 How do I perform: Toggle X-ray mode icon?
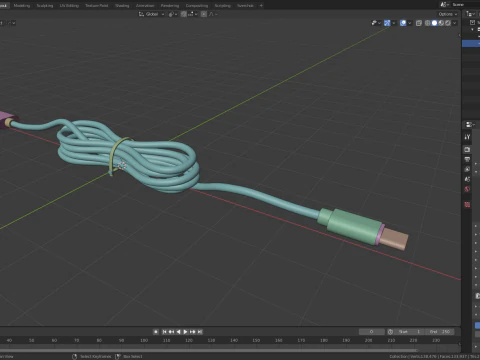pos(419,23)
